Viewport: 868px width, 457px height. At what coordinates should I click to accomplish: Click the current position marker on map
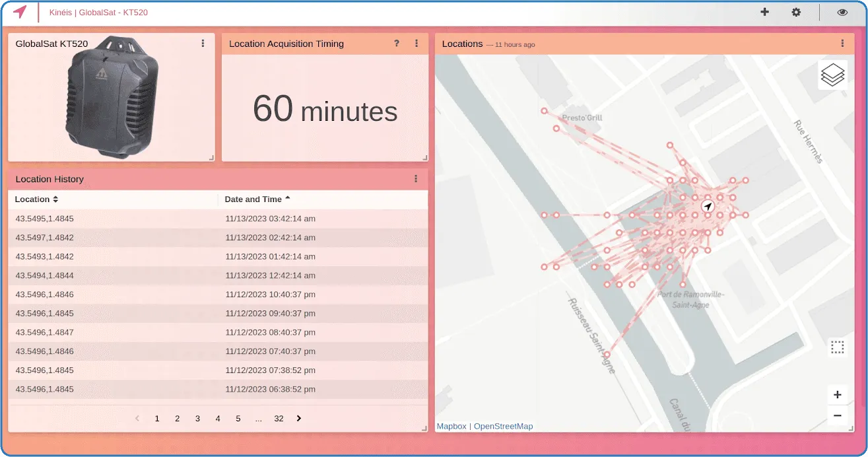pyautogui.click(x=708, y=207)
